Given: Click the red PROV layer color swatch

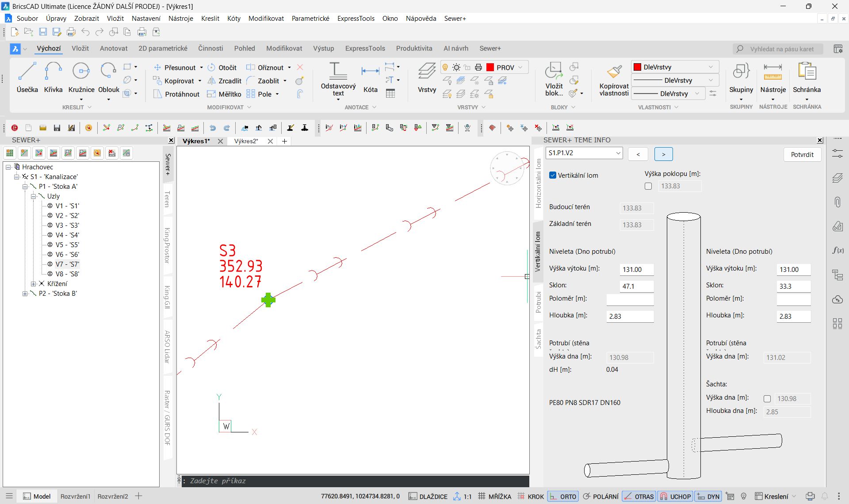Looking at the screenshot, I should [x=490, y=67].
